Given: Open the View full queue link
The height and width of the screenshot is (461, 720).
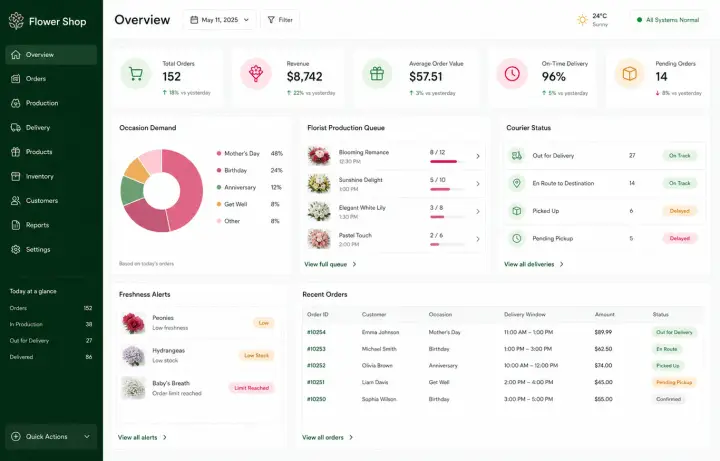Looking at the screenshot, I should (x=330, y=264).
